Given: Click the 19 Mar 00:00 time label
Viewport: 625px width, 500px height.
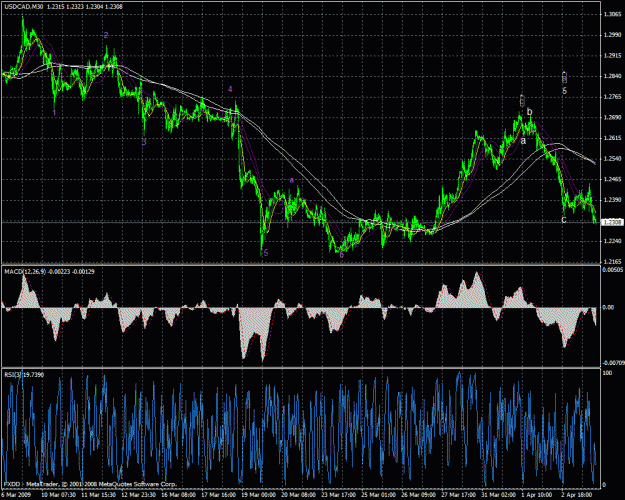Looking at the screenshot, I should click(x=257, y=494).
